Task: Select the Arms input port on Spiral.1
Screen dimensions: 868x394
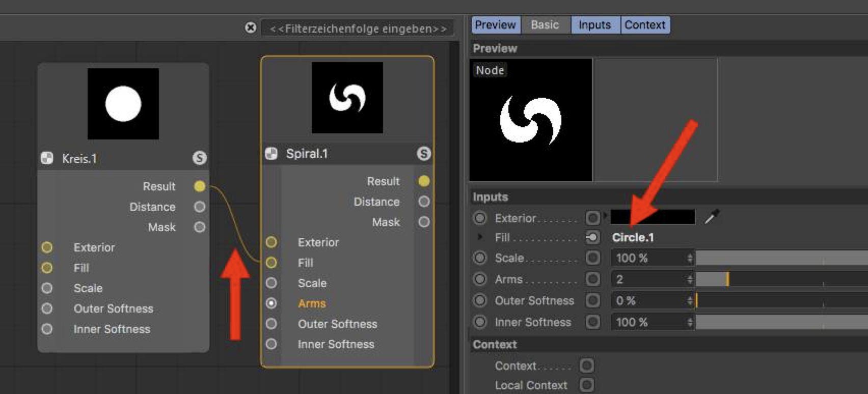Action: coord(272,303)
